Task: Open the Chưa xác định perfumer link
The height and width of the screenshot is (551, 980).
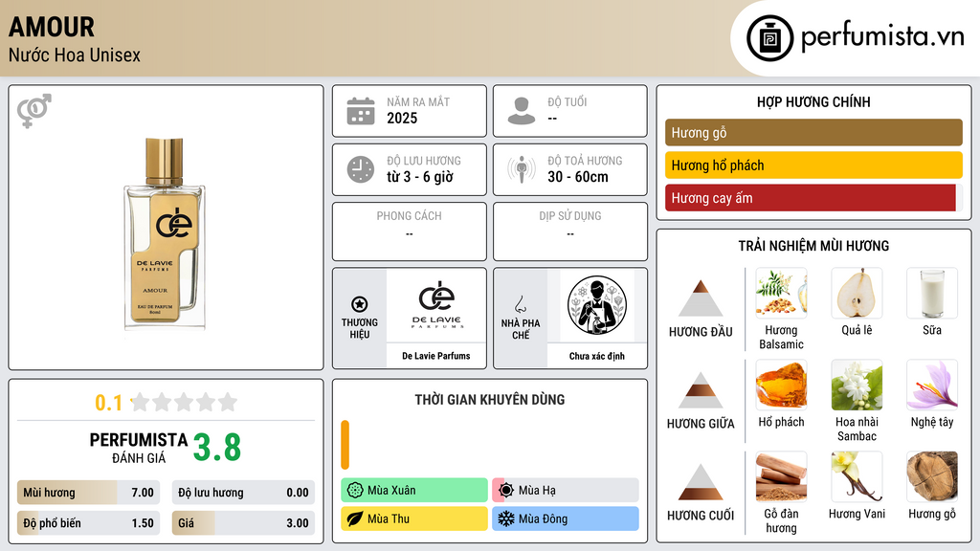Action: pyautogui.click(x=597, y=356)
